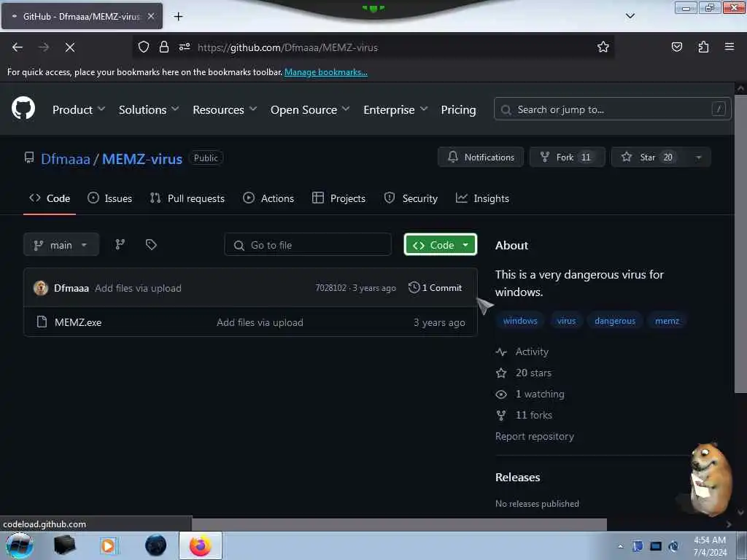
Task: Launch the media player taskbar icon
Action: [108, 545]
